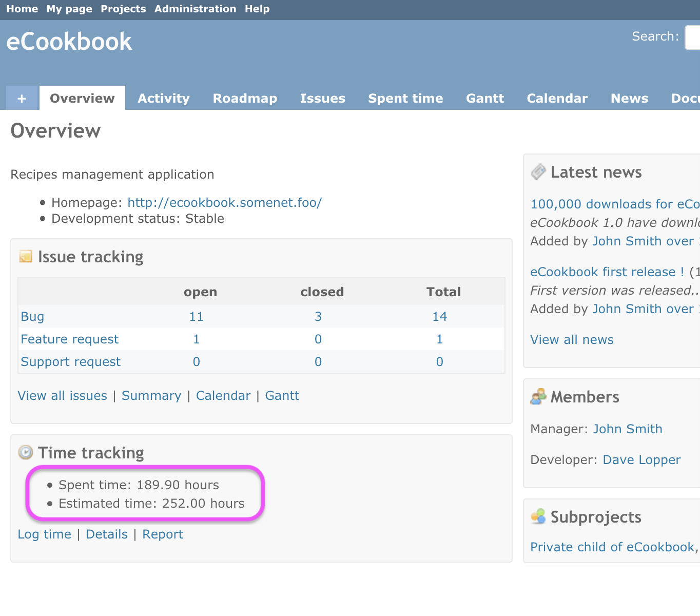Focus the Search input field

[x=693, y=37]
